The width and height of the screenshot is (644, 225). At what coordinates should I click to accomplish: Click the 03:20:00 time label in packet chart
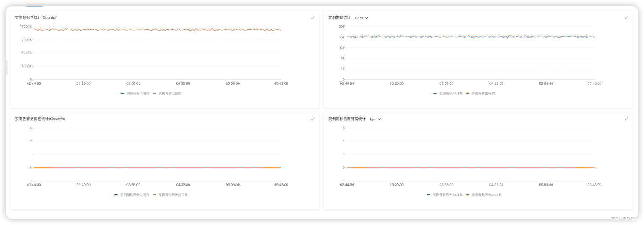83,83
